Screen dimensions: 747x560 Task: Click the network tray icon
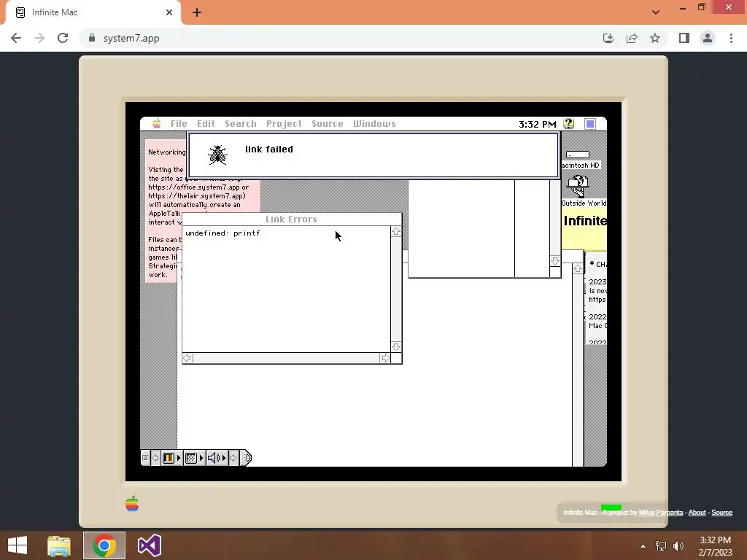661,546
